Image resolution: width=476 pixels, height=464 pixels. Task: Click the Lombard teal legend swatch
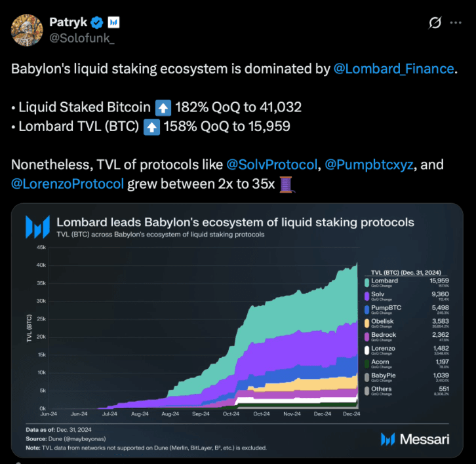coord(366,283)
